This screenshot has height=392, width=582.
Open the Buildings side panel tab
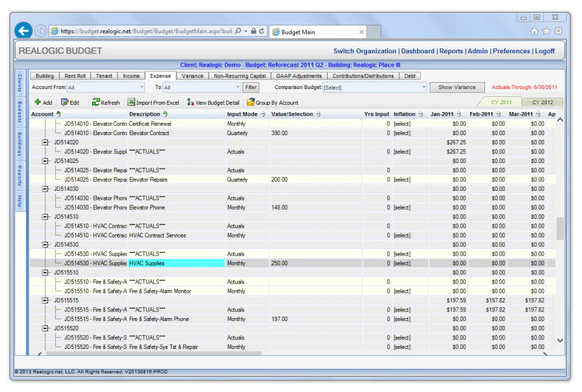pos(20,144)
